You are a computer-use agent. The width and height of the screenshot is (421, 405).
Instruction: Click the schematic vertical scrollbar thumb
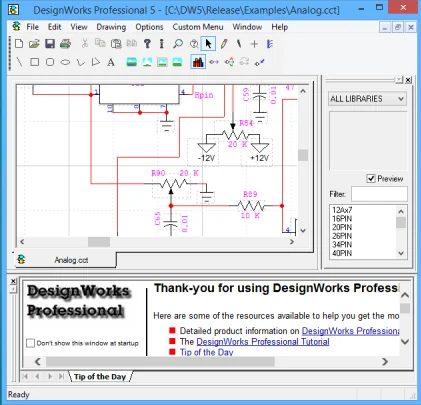[303, 155]
